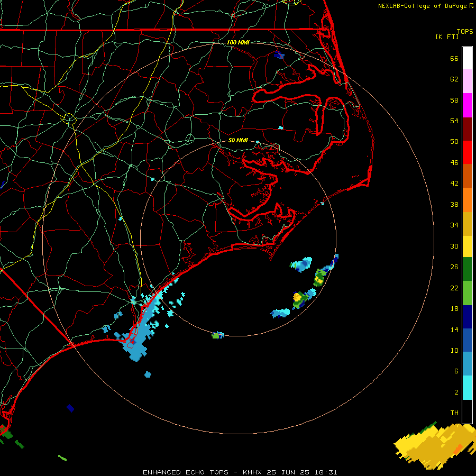
Task: Click the [K FT] units label
Action: pos(447,36)
